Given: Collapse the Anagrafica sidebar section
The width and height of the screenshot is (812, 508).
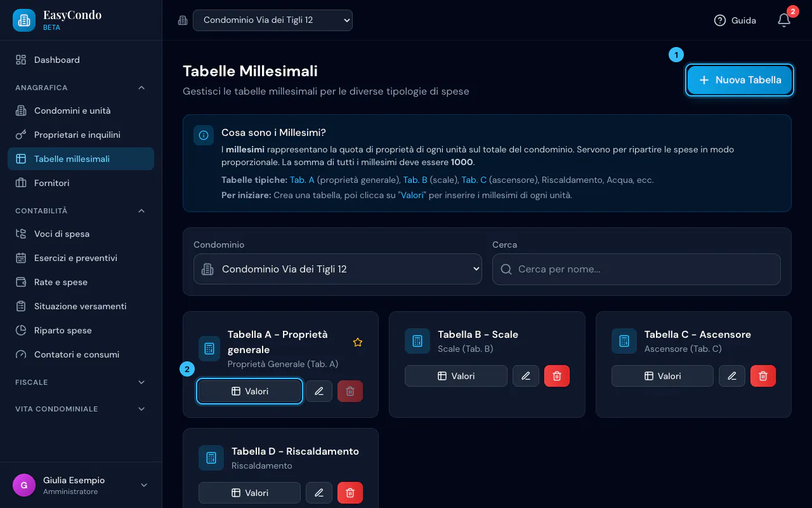Looking at the screenshot, I should coord(81,88).
